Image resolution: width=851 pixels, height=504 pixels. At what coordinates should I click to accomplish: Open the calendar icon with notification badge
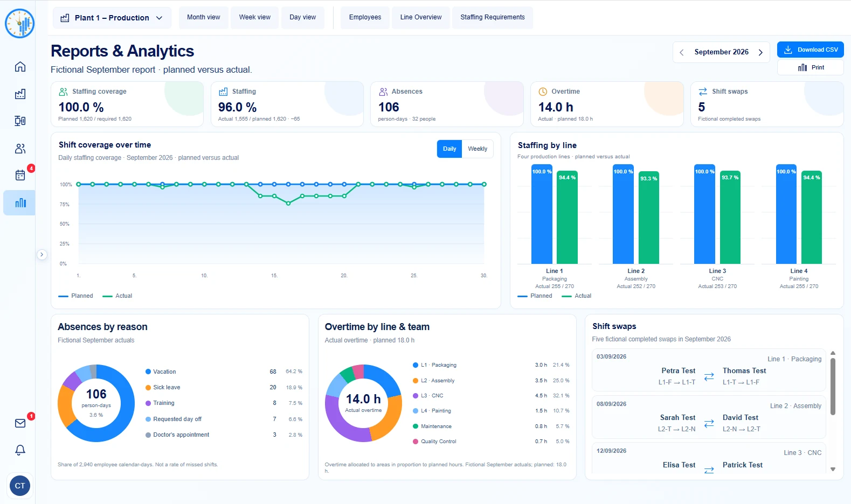point(20,175)
